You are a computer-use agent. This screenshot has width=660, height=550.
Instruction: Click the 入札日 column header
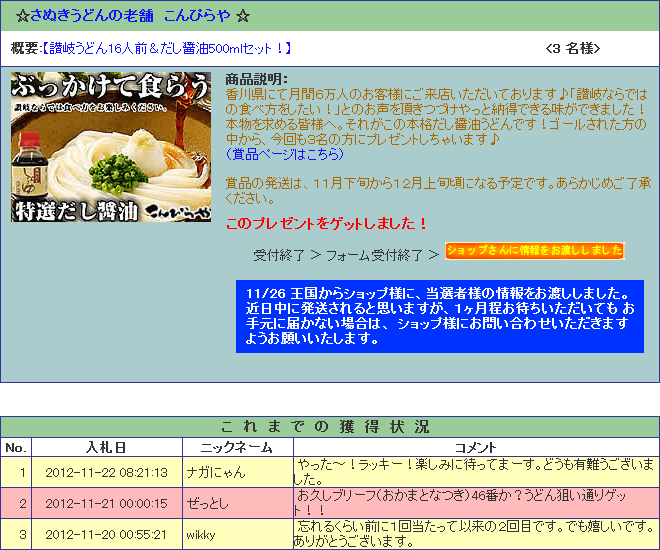(x=107, y=447)
